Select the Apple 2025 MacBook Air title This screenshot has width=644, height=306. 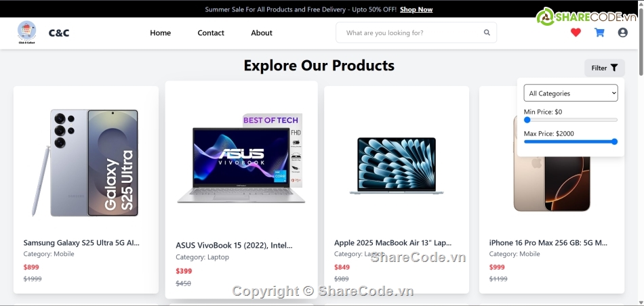(x=393, y=243)
